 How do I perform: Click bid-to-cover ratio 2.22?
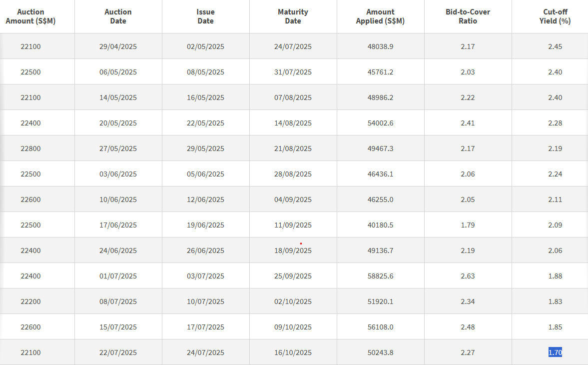(468, 97)
